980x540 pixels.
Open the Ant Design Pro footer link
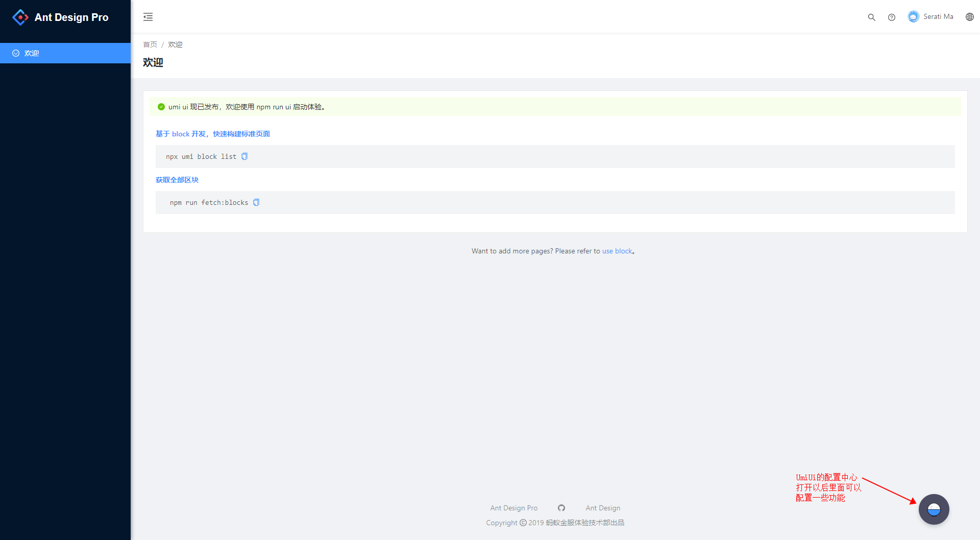[x=513, y=508]
